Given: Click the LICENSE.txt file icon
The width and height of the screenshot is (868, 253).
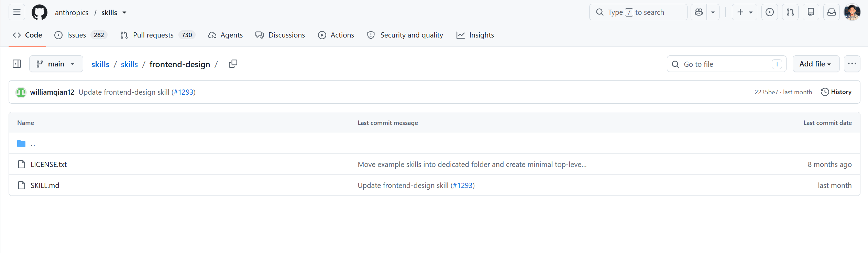Looking at the screenshot, I should tap(21, 164).
